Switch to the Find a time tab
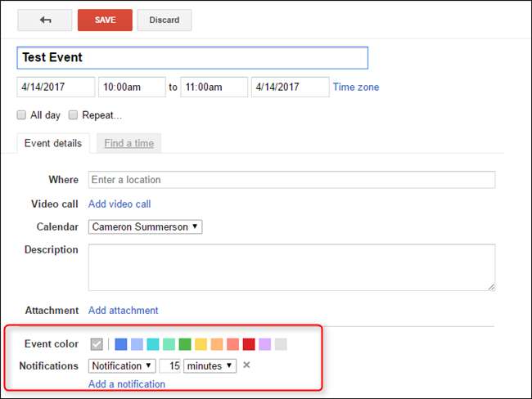Viewport: 532px width, 399px height. pyautogui.click(x=128, y=143)
